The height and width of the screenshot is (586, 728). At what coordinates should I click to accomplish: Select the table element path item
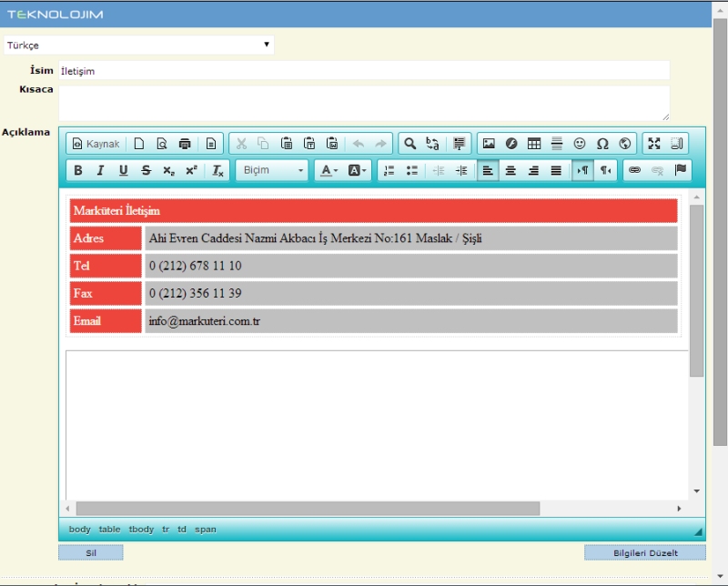109,530
